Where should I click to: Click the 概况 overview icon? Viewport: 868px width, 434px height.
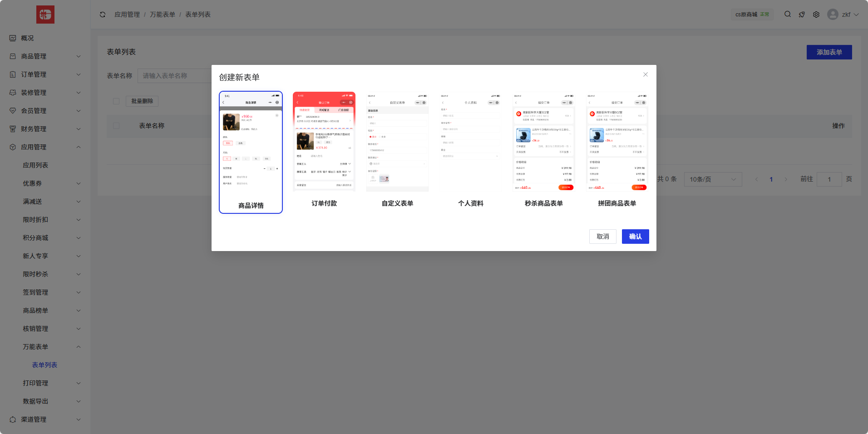[x=13, y=38]
